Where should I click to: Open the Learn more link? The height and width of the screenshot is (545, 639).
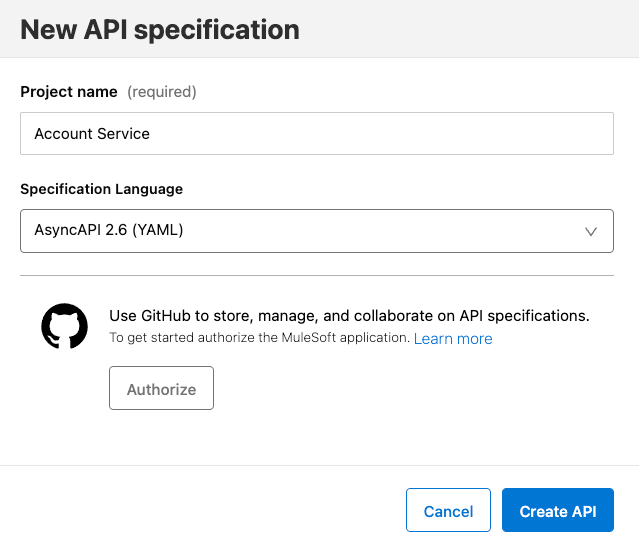(453, 339)
